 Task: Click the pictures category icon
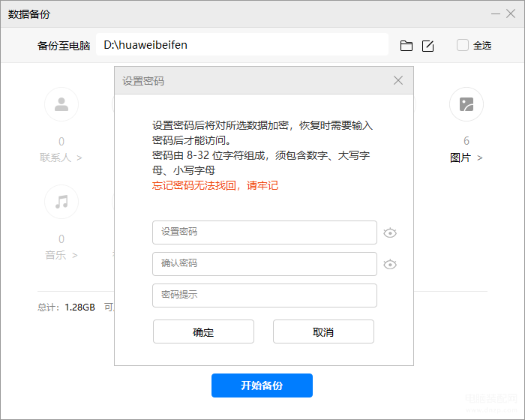pos(466,104)
